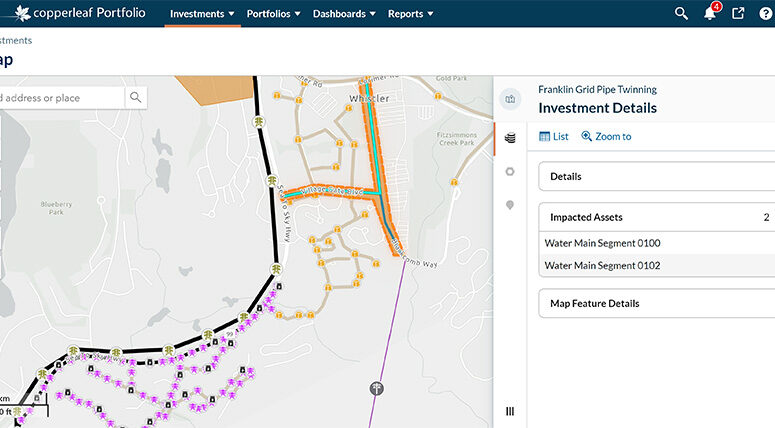Open the help question mark icon
This screenshot has height=428, width=775.
pos(765,13)
